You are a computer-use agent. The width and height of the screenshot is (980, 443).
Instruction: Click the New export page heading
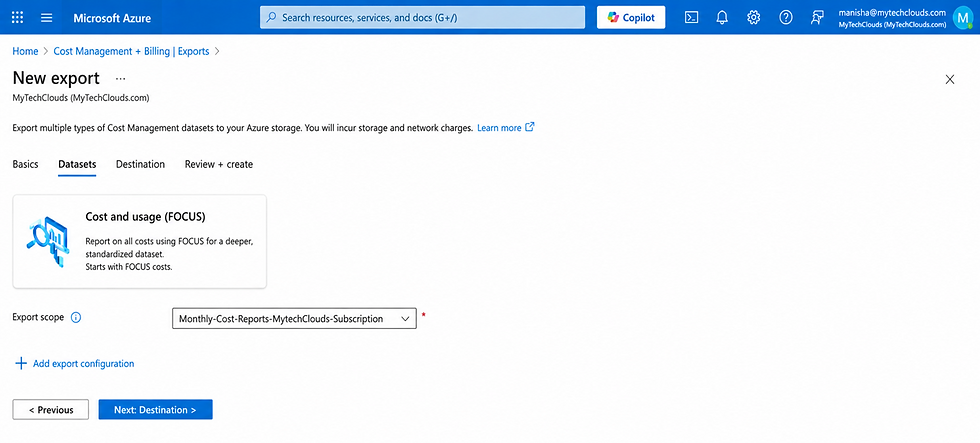point(56,78)
